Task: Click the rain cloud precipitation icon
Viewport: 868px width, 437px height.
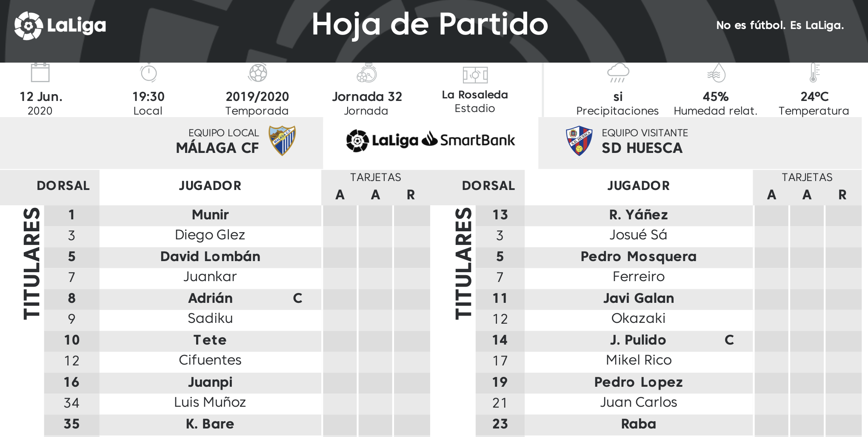Action: [x=618, y=72]
